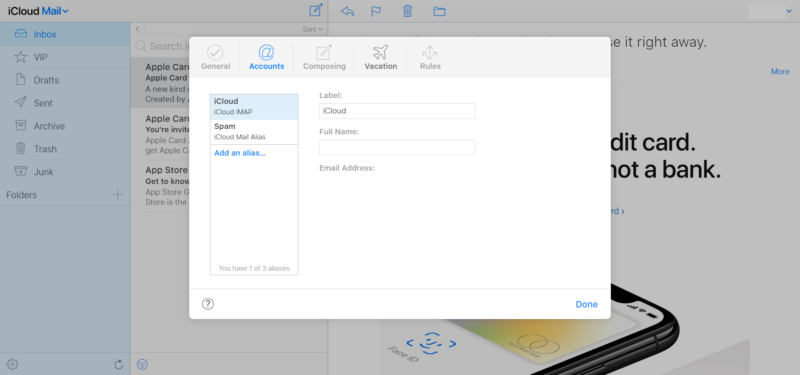
Task: Click the More link in message
Action: click(x=780, y=71)
